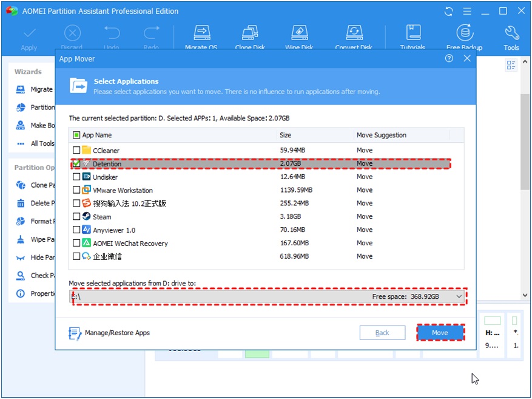Image resolution: width=532 pixels, height=399 pixels.
Task: Expand the destination drive dropdown
Action: click(x=459, y=296)
